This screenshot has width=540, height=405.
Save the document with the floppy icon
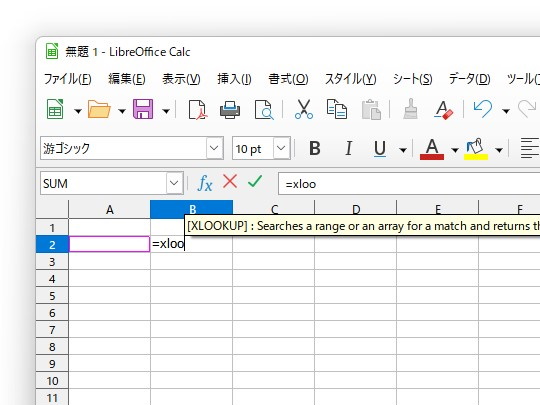(143, 110)
